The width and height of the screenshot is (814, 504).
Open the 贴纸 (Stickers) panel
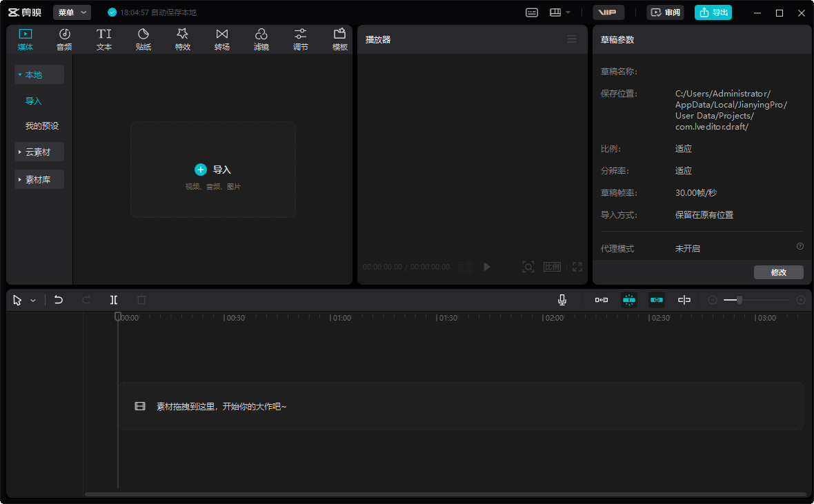tap(143, 39)
